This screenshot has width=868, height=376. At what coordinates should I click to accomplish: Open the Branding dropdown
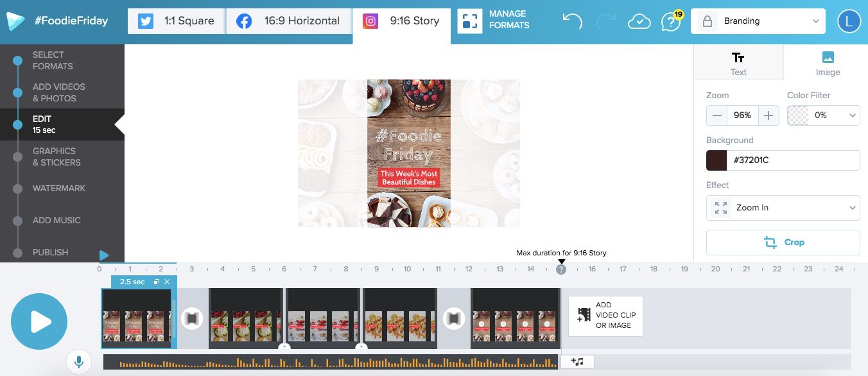point(758,21)
